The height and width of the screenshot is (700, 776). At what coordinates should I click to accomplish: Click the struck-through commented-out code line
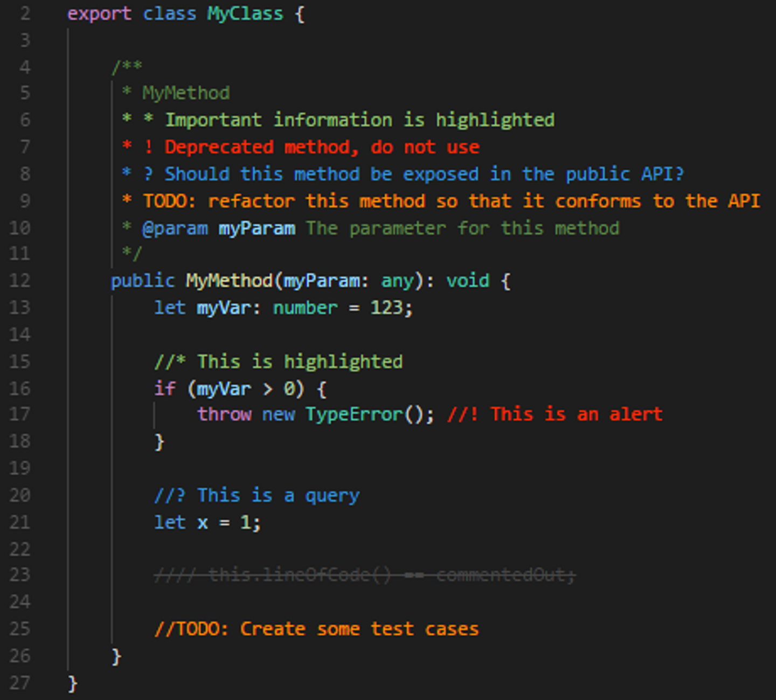[x=365, y=575]
